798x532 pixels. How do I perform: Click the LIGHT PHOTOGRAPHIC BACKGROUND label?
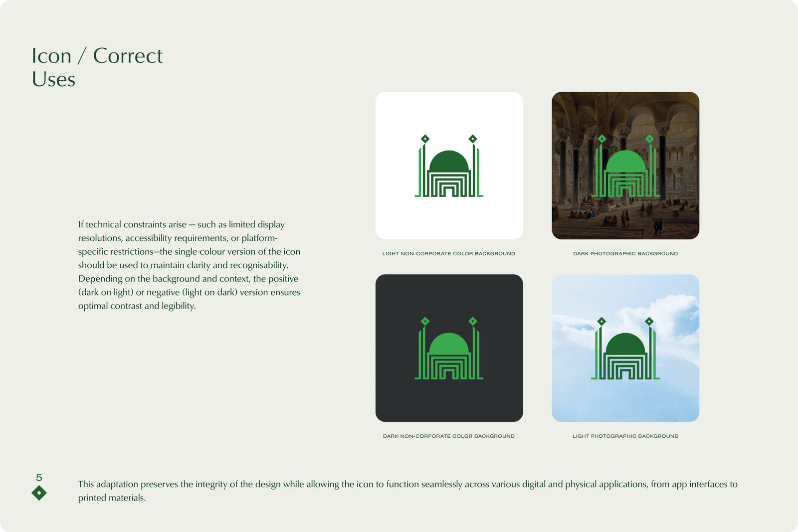625,436
